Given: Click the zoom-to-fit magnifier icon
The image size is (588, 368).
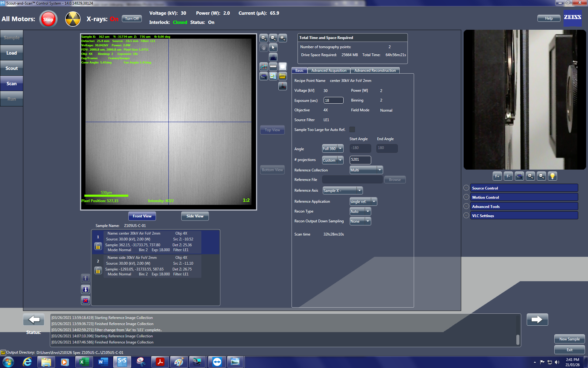Looking at the screenshot, I should click(282, 38).
